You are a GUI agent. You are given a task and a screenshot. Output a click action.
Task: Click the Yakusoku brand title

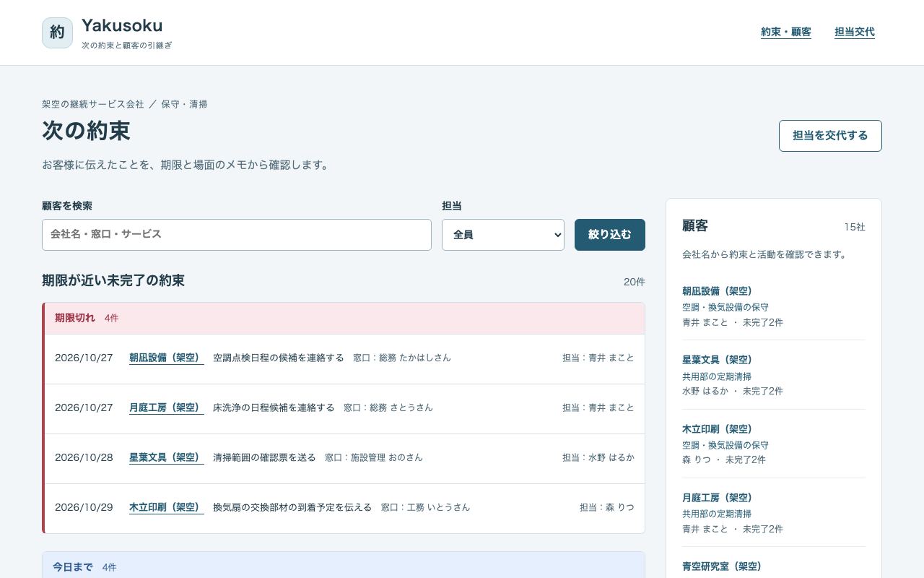point(122,25)
